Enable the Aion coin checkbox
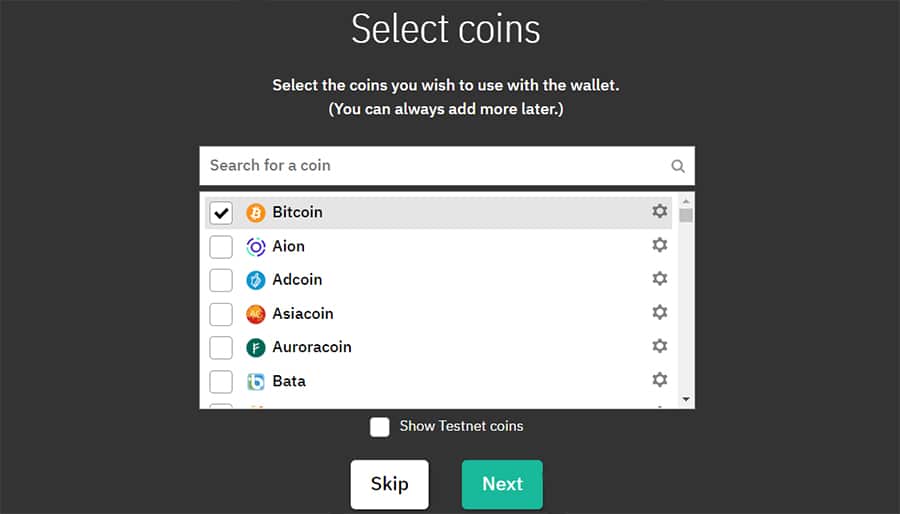This screenshot has height=514, width=900. point(221,247)
